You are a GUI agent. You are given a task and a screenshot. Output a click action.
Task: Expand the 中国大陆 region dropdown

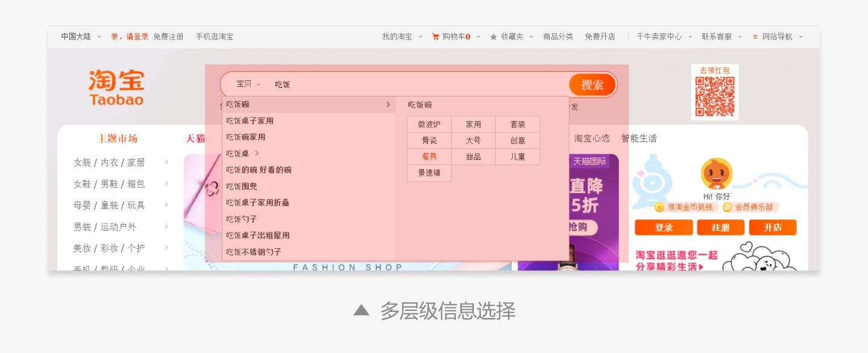100,37
